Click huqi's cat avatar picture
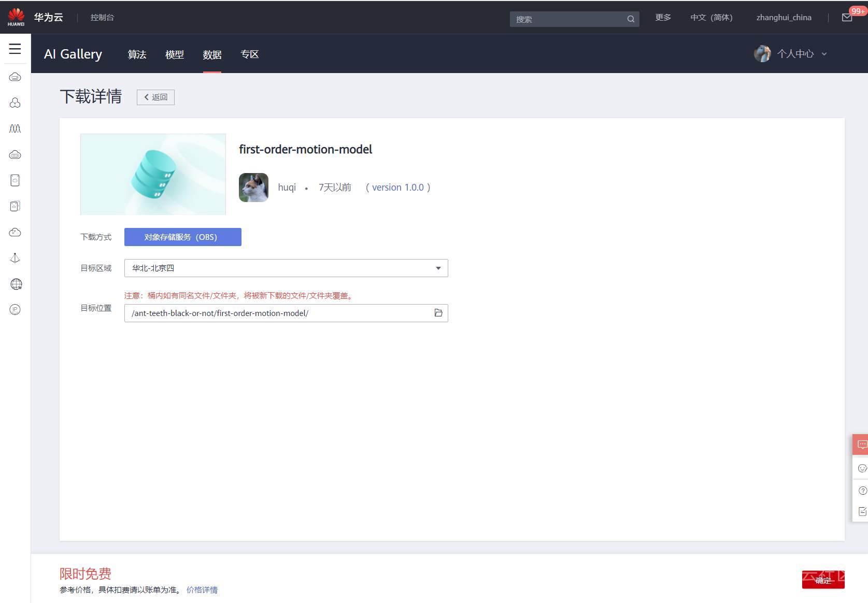This screenshot has height=603, width=868. [253, 188]
